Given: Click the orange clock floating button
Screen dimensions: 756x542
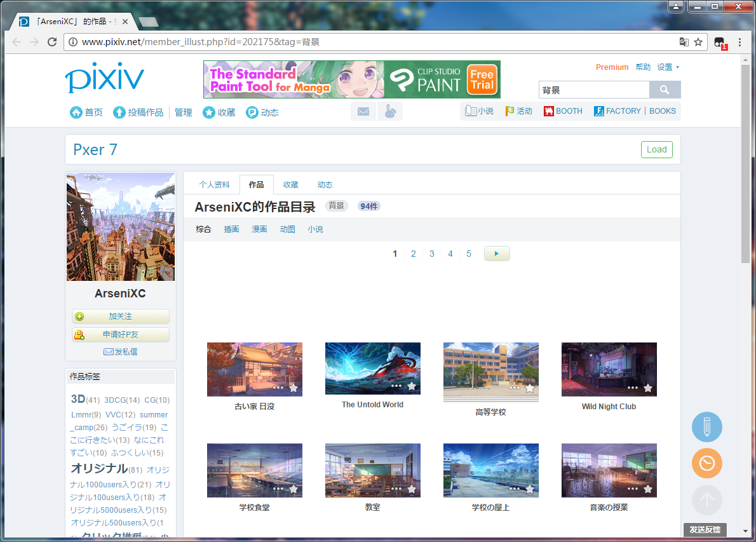Looking at the screenshot, I should point(707,463).
